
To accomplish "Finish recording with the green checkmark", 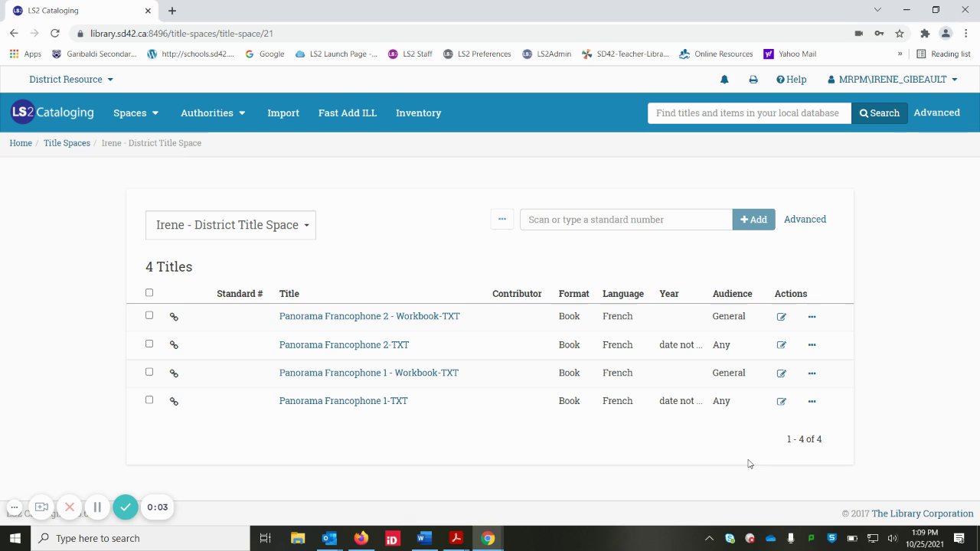I will click(126, 507).
